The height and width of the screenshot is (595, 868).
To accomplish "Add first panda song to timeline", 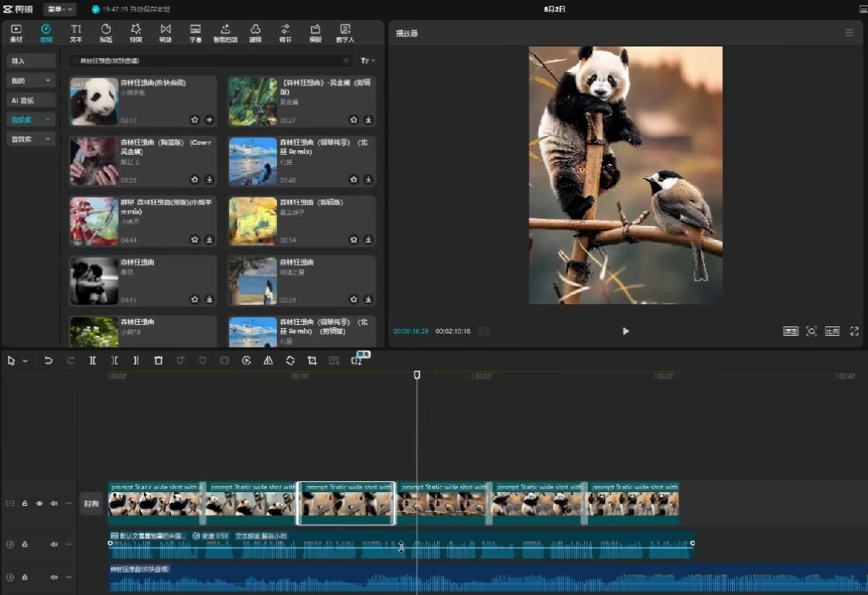I will pyautogui.click(x=210, y=120).
